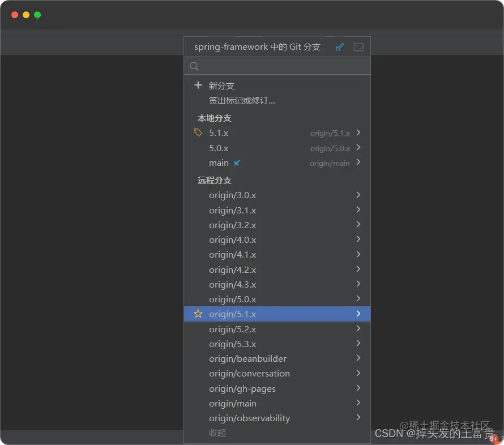Expand chevron for highlighted origin/5.1.x
Viewport: 504px width, 445px height.
358,314
